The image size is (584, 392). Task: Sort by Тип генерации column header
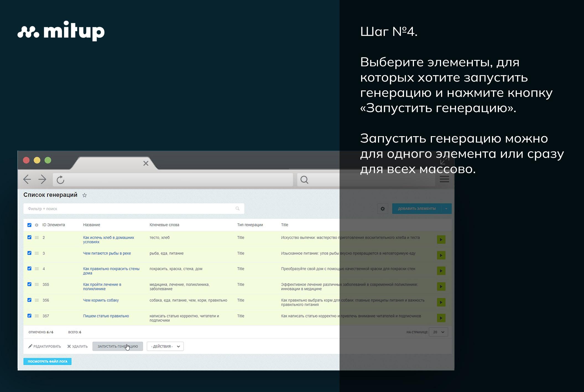[250, 225]
